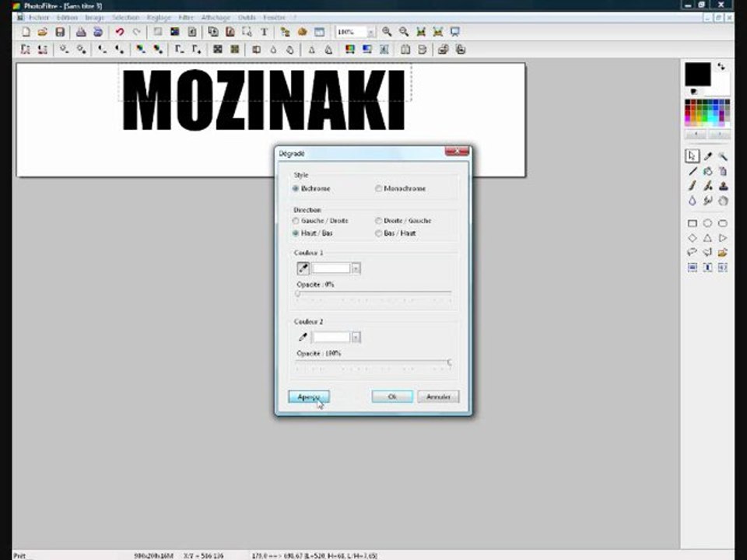
Task: Choose the Rectangle selection shape
Action: point(693,223)
